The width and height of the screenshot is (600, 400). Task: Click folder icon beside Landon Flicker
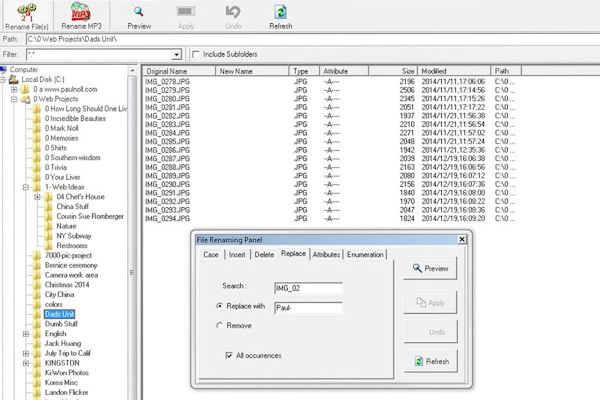[37, 392]
